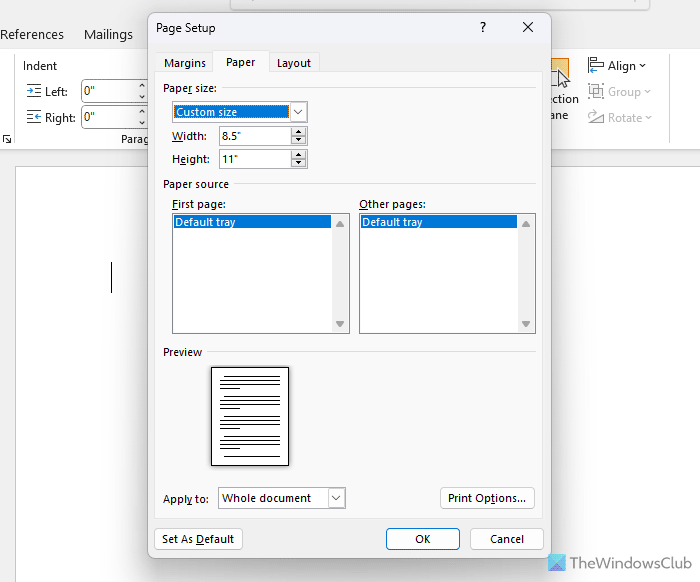This screenshot has height=582, width=700.
Task: Select the Paper tab
Action: pyautogui.click(x=240, y=62)
